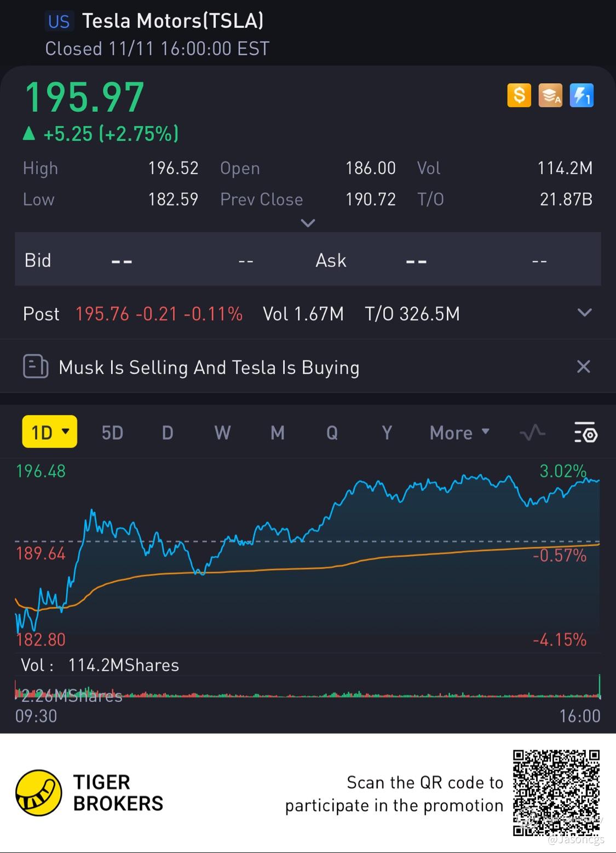616x853 pixels.
Task: Tap the Tesla Motors(TSLA) title
Action: tap(173, 21)
